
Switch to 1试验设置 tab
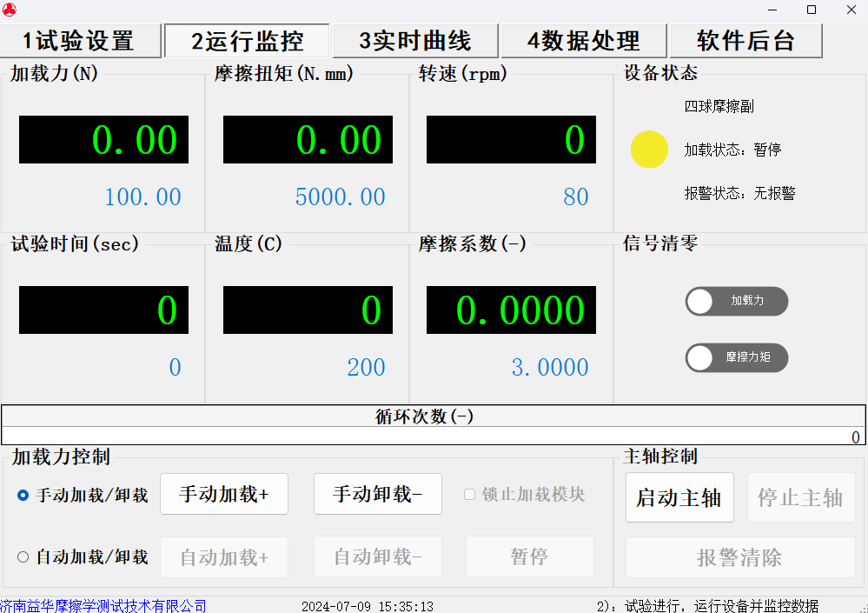coord(80,41)
